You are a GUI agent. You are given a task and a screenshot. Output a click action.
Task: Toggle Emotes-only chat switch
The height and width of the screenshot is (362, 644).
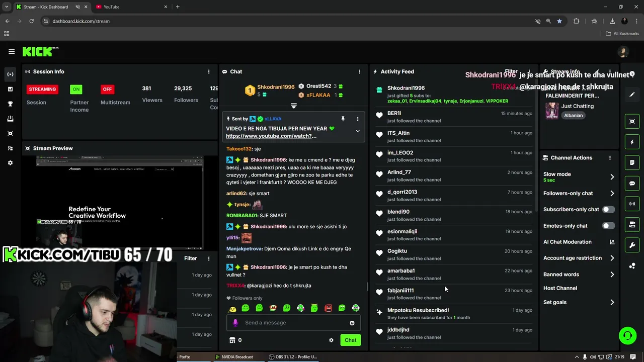[x=608, y=226]
